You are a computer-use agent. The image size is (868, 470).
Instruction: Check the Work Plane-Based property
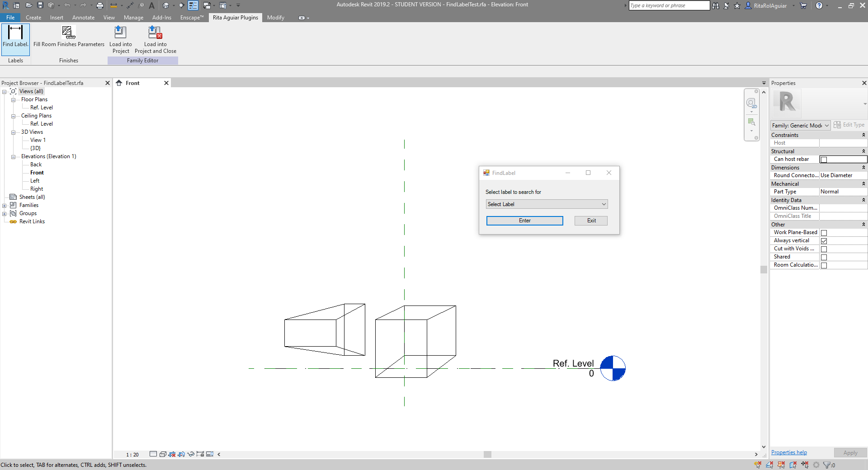pos(824,233)
